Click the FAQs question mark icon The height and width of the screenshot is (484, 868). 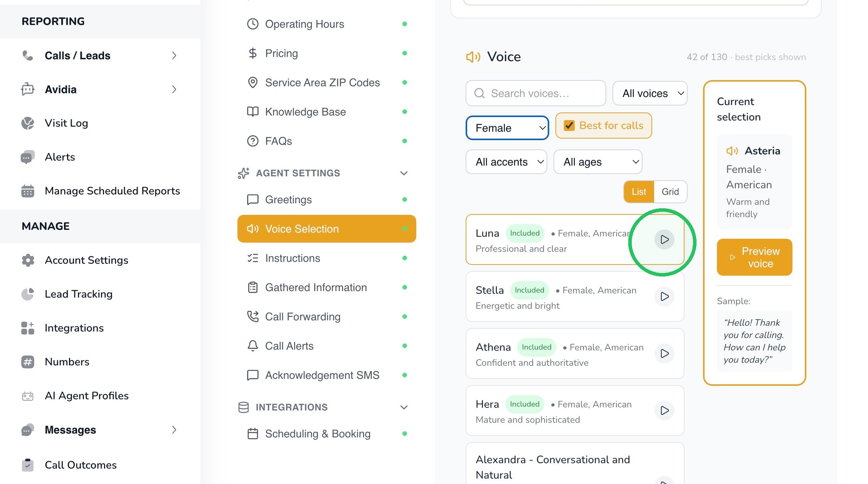pyautogui.click(x=252, y=141)
